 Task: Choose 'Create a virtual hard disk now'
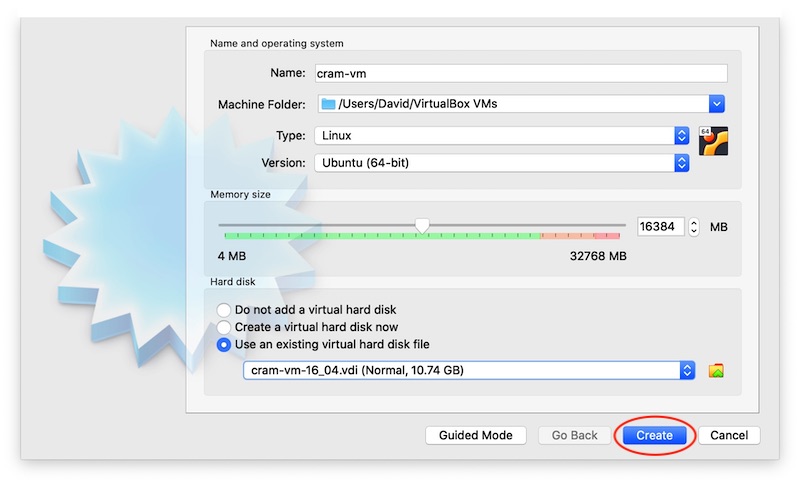coord(224,327)
